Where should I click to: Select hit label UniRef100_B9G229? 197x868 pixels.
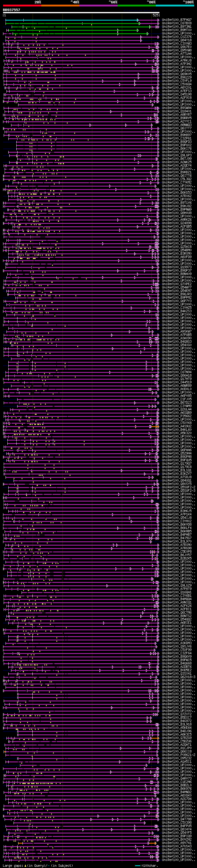[177, 77]
